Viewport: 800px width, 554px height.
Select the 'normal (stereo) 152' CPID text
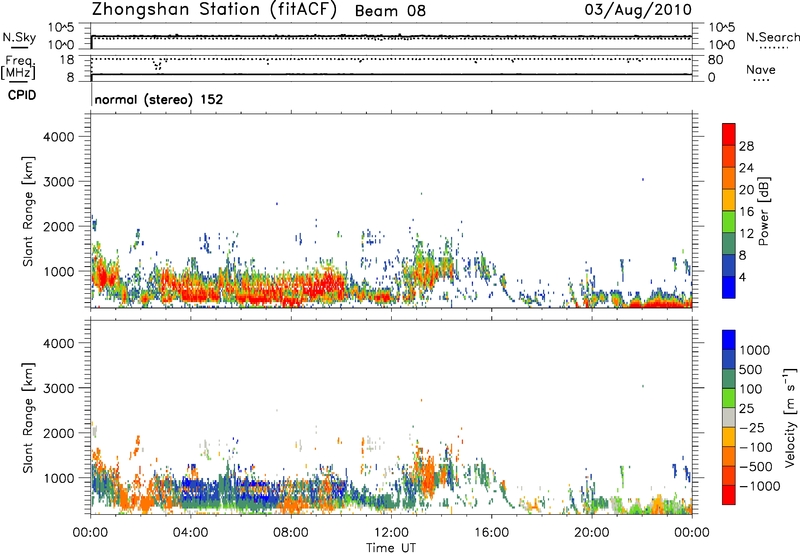click(159, 99)
